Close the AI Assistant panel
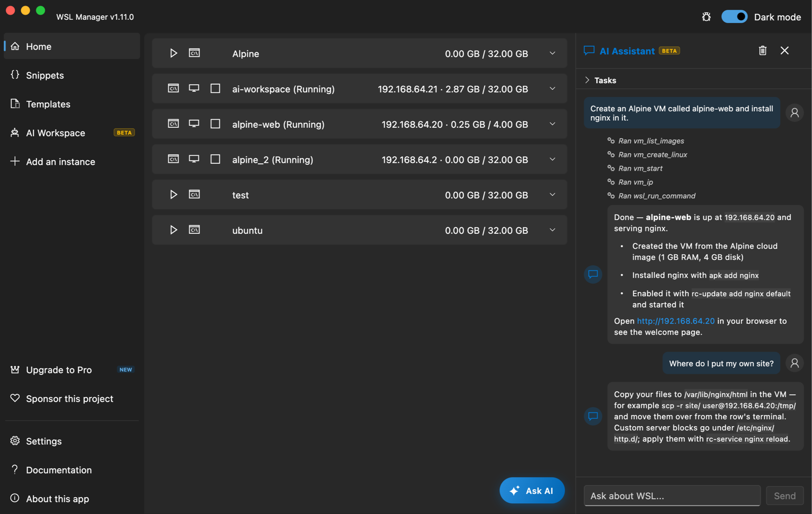This screenshot has height=514, width=812. pyautogui.click(x=785, y=50)
